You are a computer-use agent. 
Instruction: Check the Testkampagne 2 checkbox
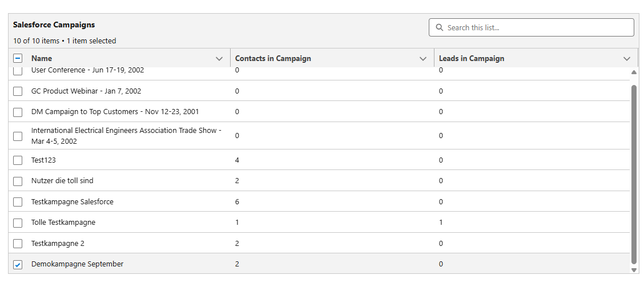tap(18, 244)
